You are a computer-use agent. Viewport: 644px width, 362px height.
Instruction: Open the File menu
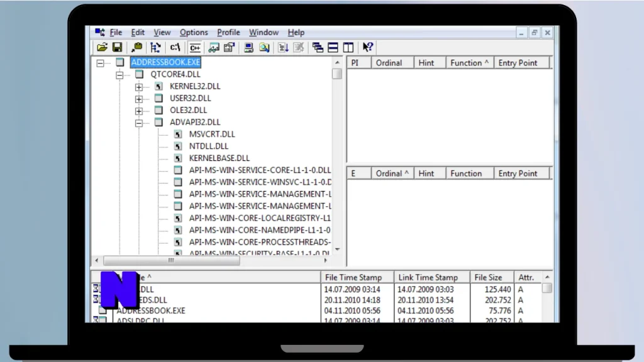[x=116, y=32]
